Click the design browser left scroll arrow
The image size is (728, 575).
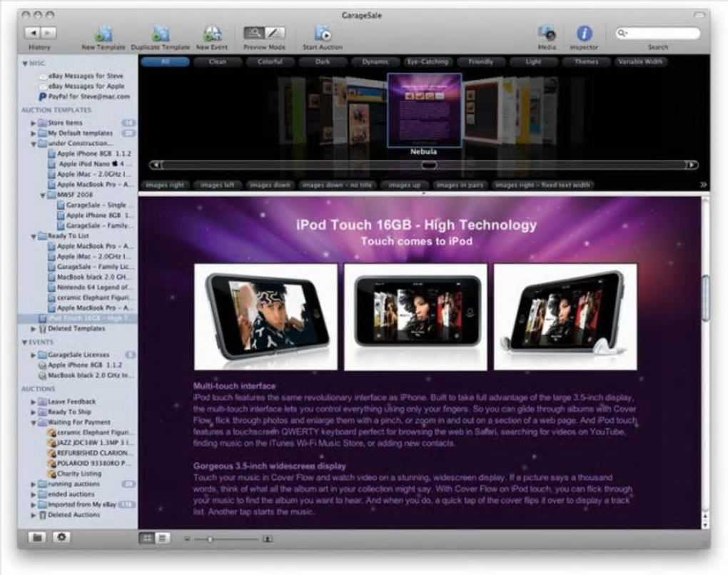(156, 165)
